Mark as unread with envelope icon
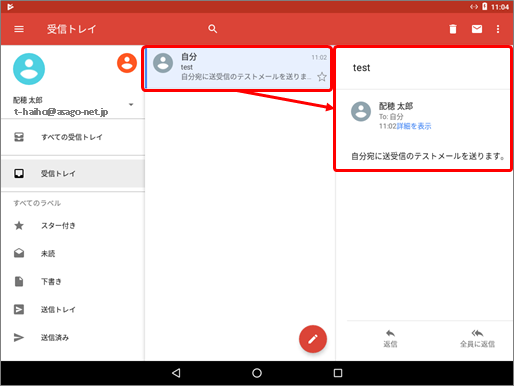The image size is (514, 386). pyautogui.click(x=477, y=29)
